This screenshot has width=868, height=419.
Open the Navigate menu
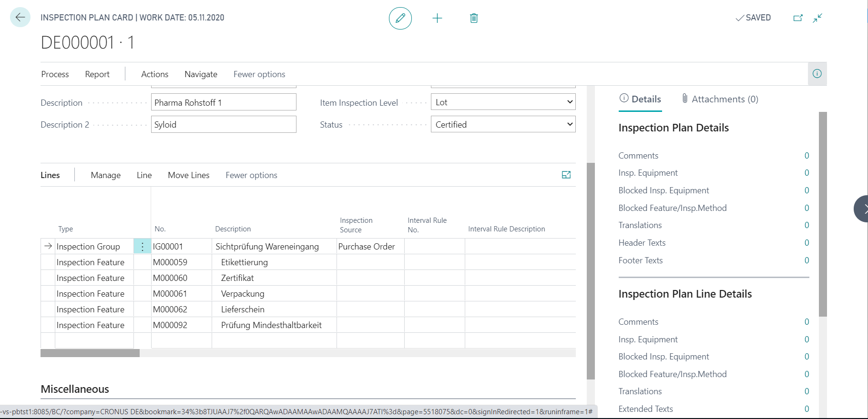(201, 74)
